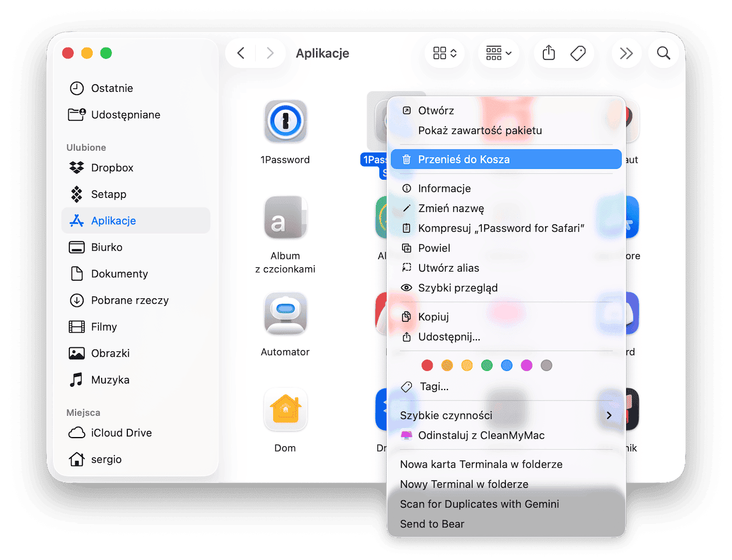Open Biurko in the sidebar
The height and width of the screenshot is (560, 732).
(x=135, y=247)
